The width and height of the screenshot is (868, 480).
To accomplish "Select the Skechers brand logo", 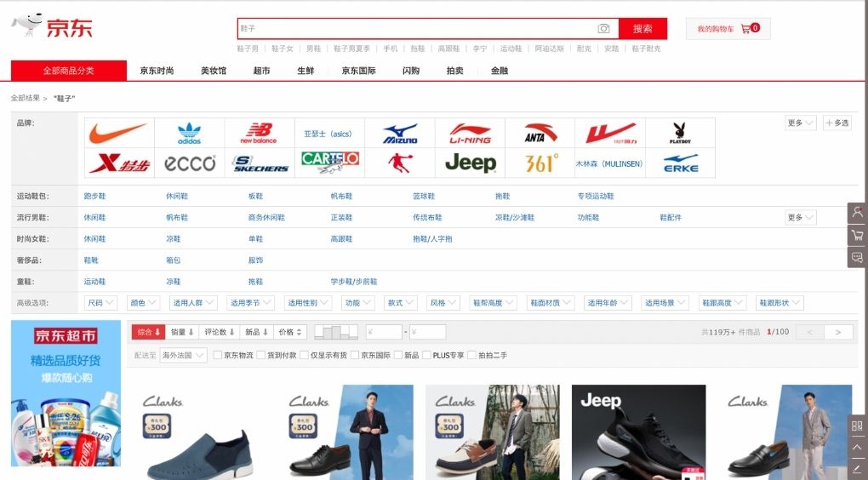I will coord(260,163).
